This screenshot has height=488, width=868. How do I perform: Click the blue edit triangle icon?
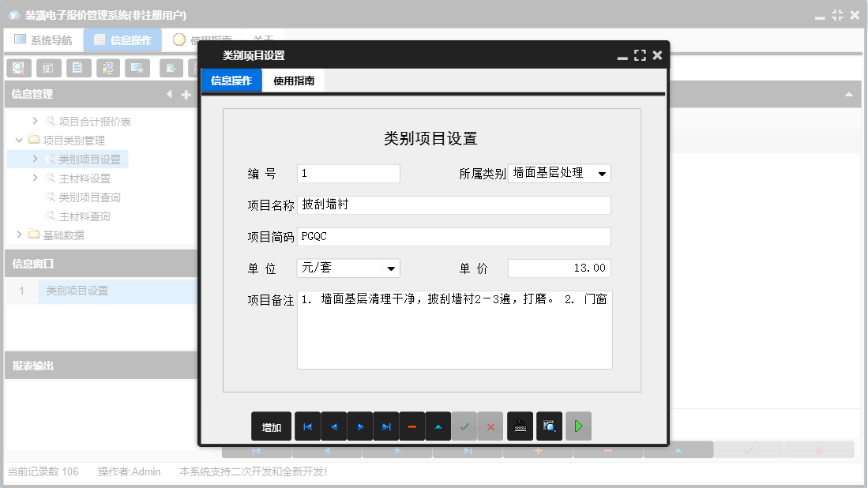coord(438,426)
